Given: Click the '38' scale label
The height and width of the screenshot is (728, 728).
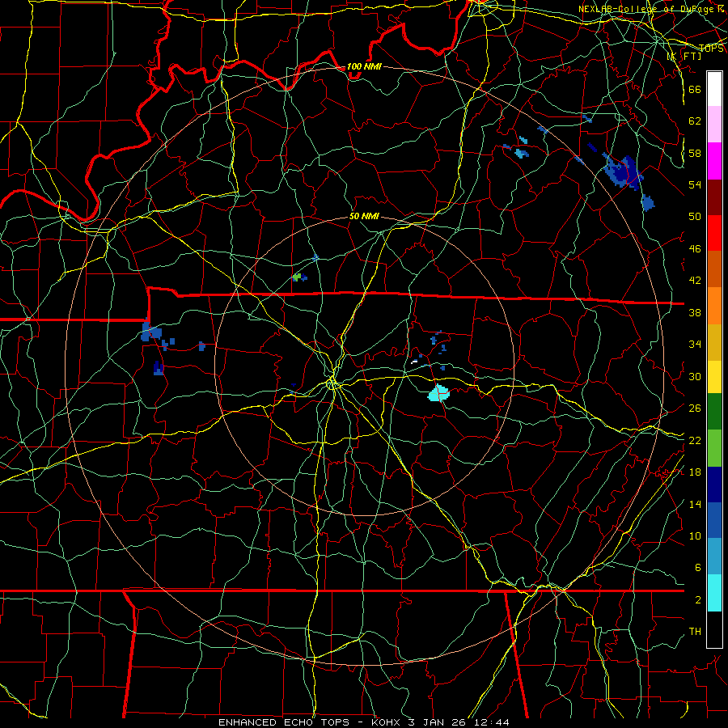Looking at the screenshot, I should coord(695,313).
